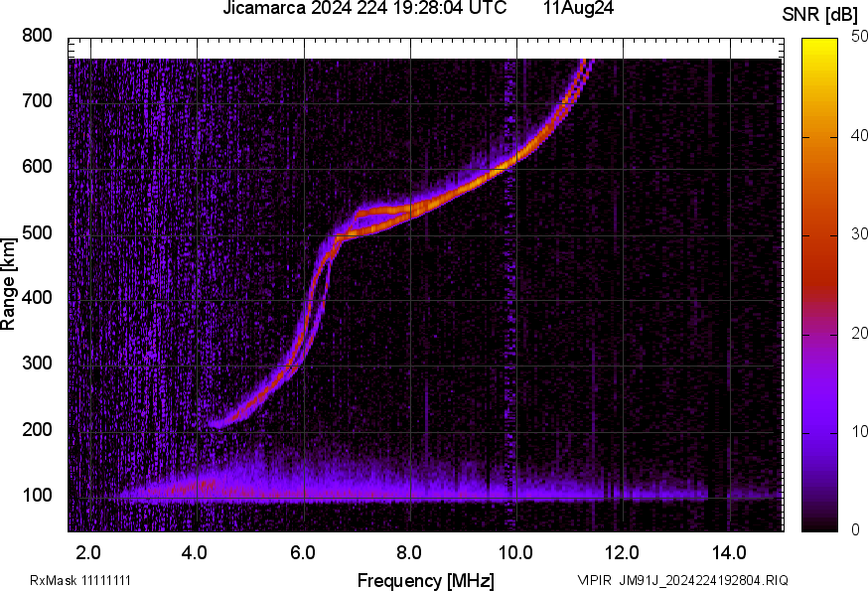Click the trace start near 200 km at 4.4 MHz
This screenshot has width=868, height=591.
[x=220, y=424]
